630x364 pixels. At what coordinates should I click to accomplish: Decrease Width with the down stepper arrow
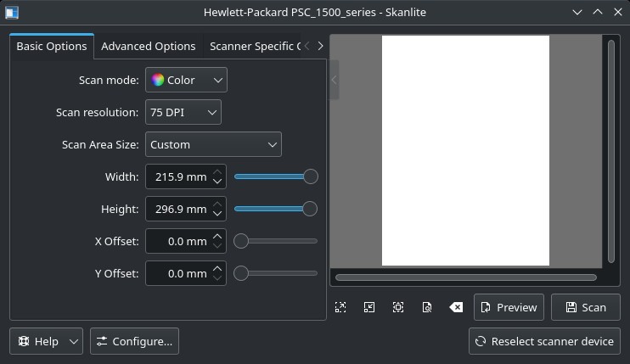click(217, 182)
